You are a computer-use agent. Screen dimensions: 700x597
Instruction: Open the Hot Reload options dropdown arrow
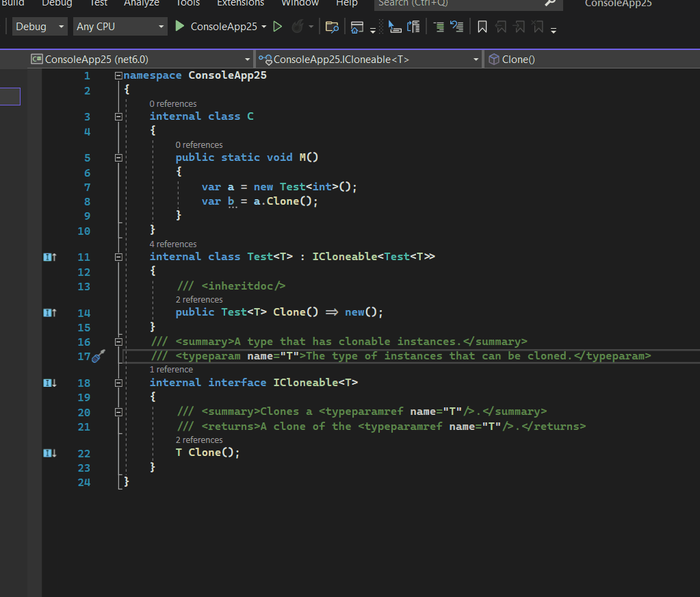coord(311,27)
